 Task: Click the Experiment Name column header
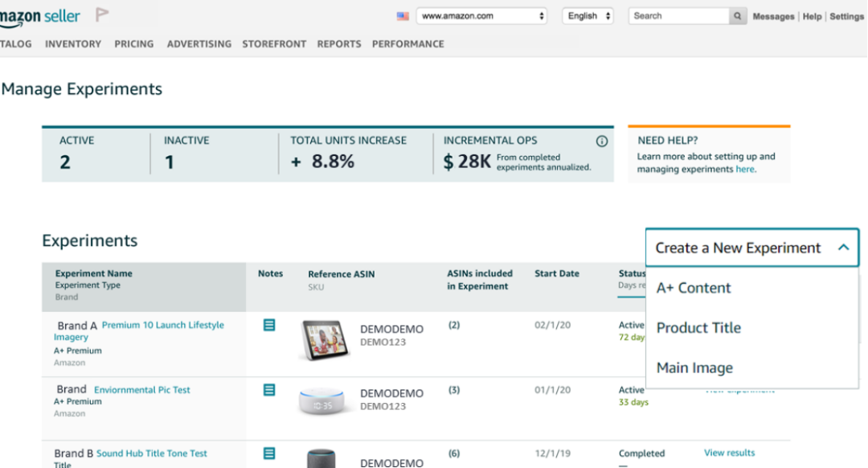pos(93,273)
